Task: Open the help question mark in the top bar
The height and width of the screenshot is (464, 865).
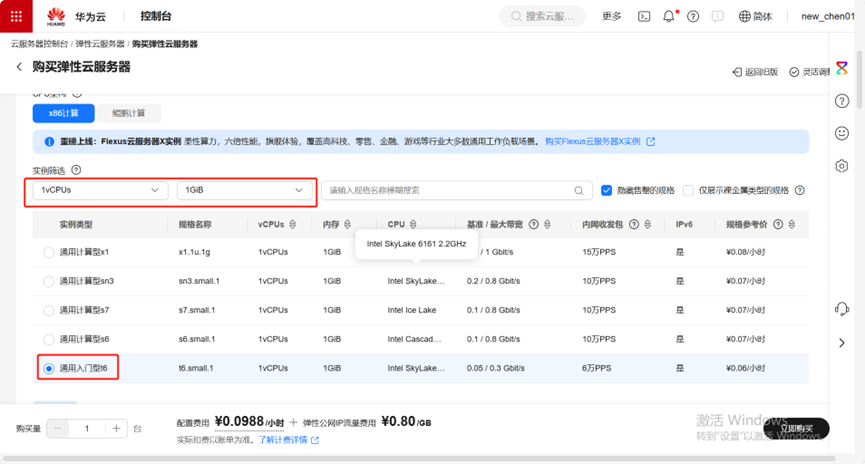Action: click(693, 17)
